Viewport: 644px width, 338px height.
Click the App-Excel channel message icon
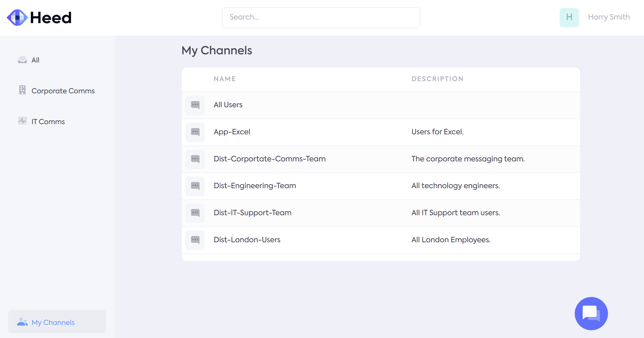(195, 132)
